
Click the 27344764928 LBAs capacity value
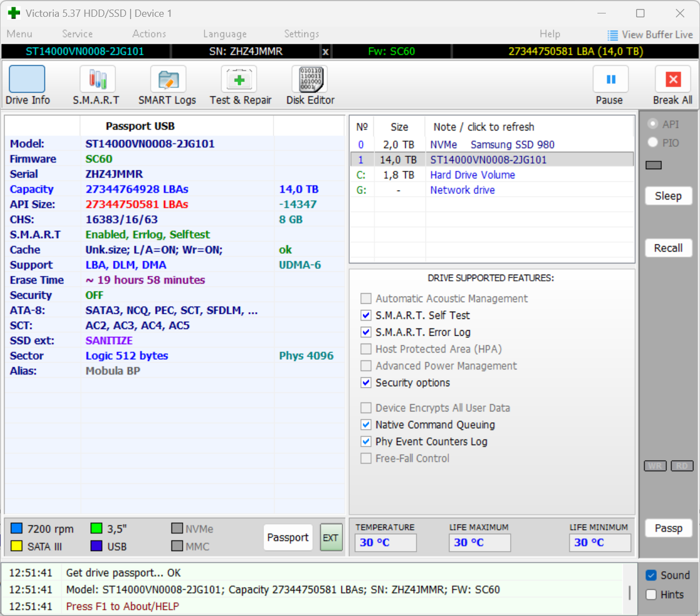[137, 189]
